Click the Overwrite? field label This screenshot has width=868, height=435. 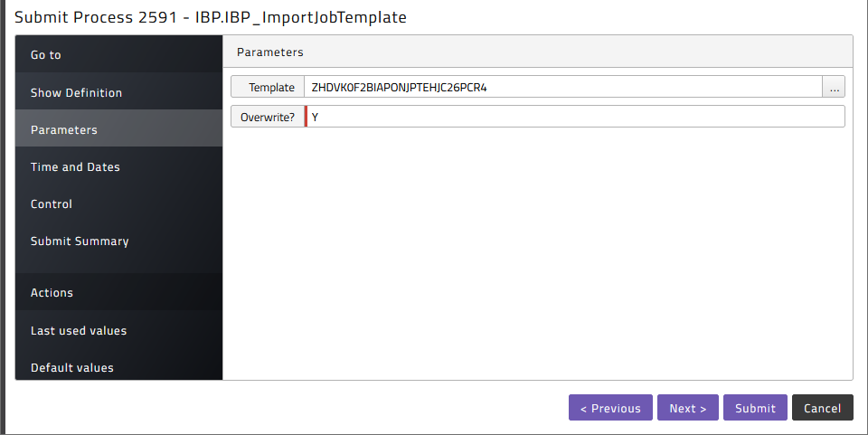[x=268, y=117]
